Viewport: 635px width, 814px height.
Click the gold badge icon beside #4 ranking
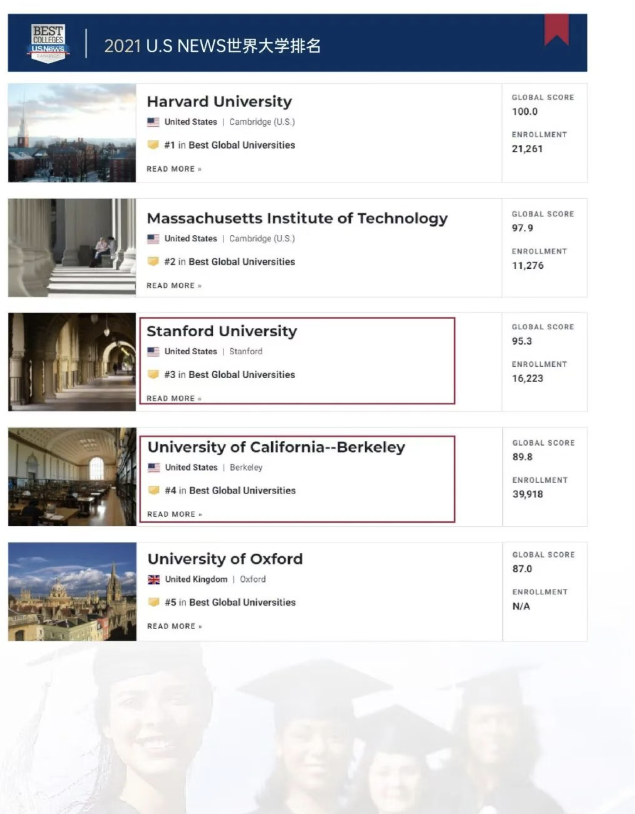coord(154,491)
